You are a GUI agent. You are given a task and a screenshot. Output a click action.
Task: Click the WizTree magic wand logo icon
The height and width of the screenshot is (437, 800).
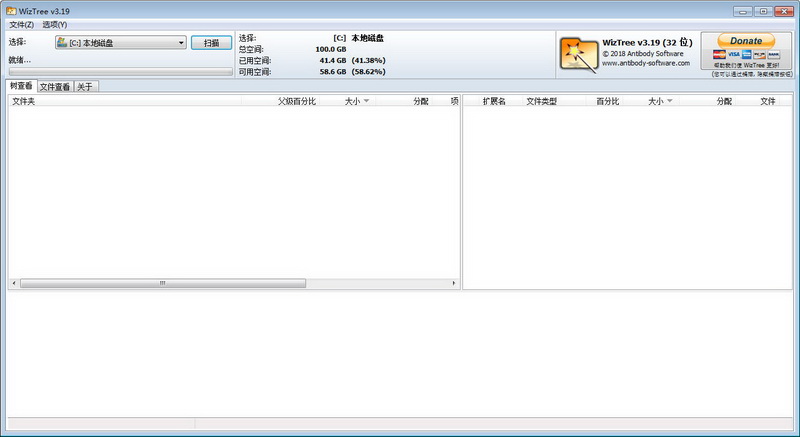(579, 55)
